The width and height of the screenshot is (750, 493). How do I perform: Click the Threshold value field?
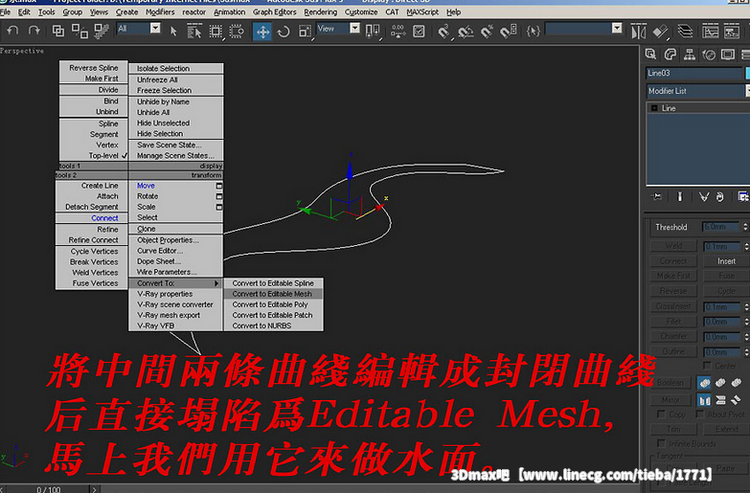point(721,227)
